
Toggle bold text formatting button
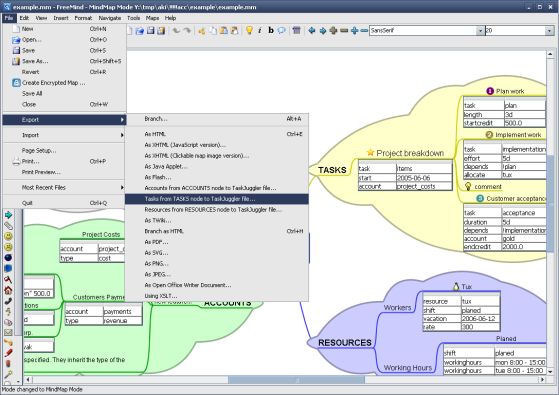click(271, 30)
